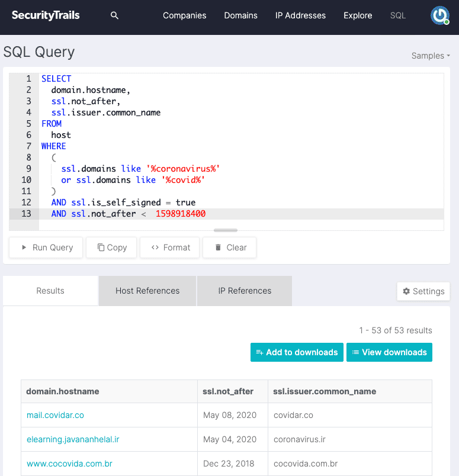Click the search magnifier icon in navbar
Image resolution: width=459 pixels, height=476 pixels.
tap(114, 15)
